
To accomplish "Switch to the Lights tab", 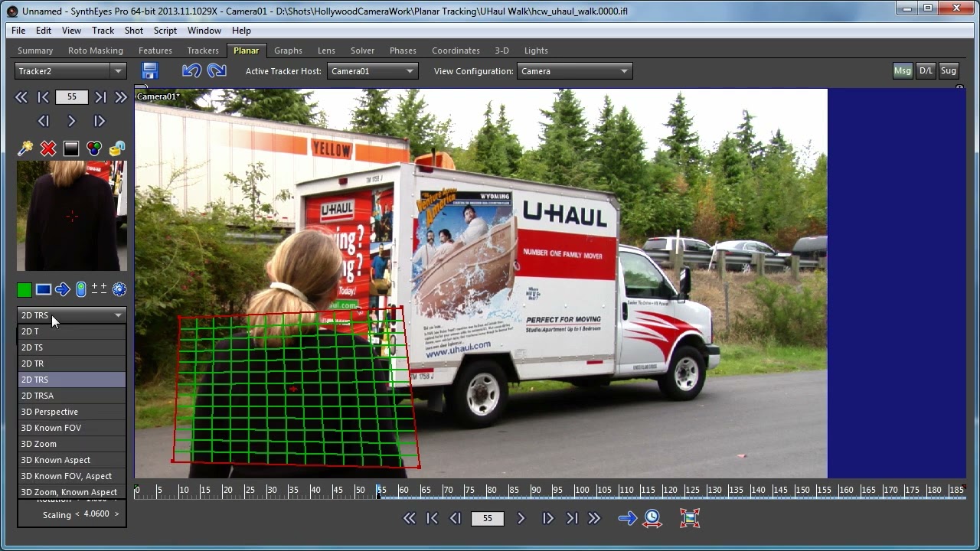I will (536, 51).
